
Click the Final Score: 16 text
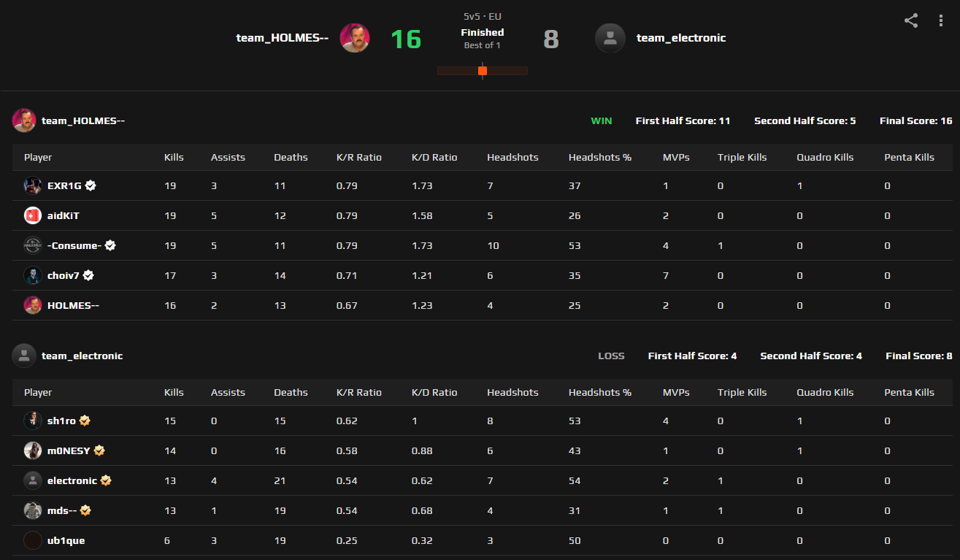pos(916,120)
